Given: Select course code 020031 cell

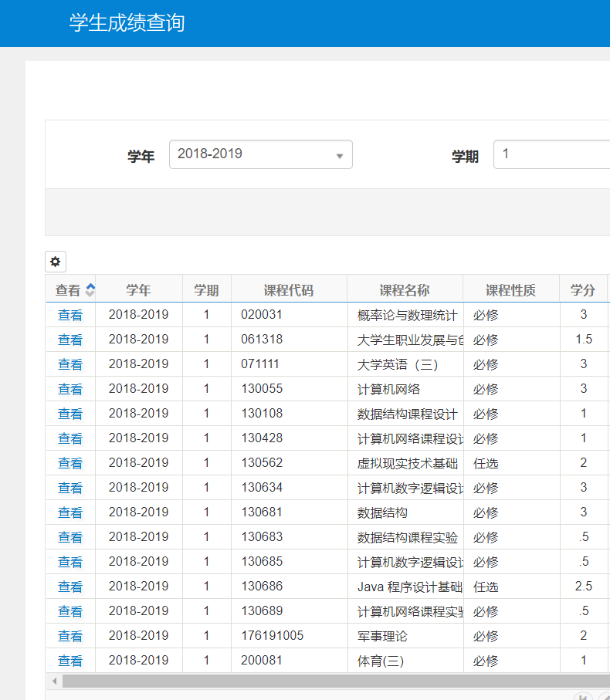Looking at the screenshot, I should 290,315.
